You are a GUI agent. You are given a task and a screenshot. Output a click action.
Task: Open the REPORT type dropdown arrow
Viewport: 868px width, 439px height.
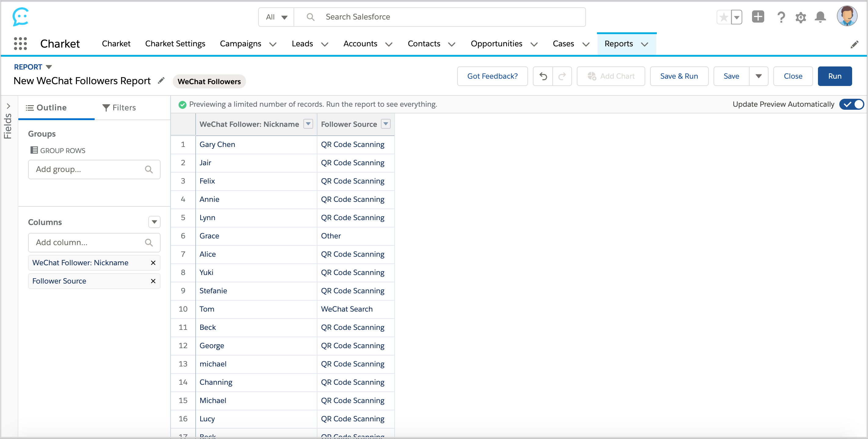(49, 67)
